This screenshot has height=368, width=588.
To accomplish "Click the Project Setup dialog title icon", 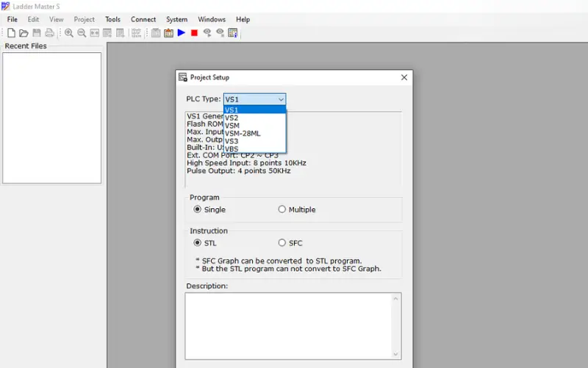I will 182,77.
